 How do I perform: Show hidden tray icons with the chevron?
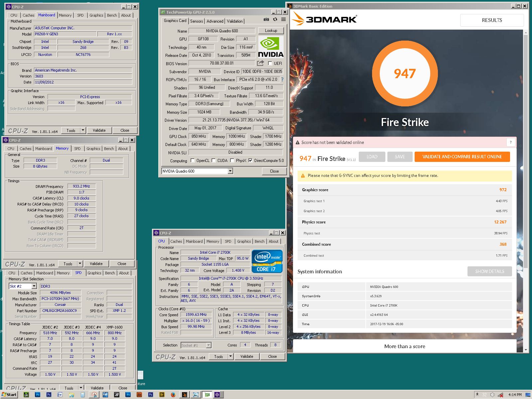tap(477, 394)
